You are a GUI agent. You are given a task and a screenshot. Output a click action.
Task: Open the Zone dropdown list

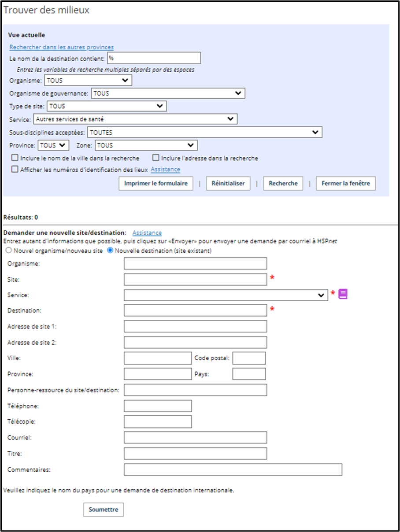pyautogui.click(x=146, y=145)
